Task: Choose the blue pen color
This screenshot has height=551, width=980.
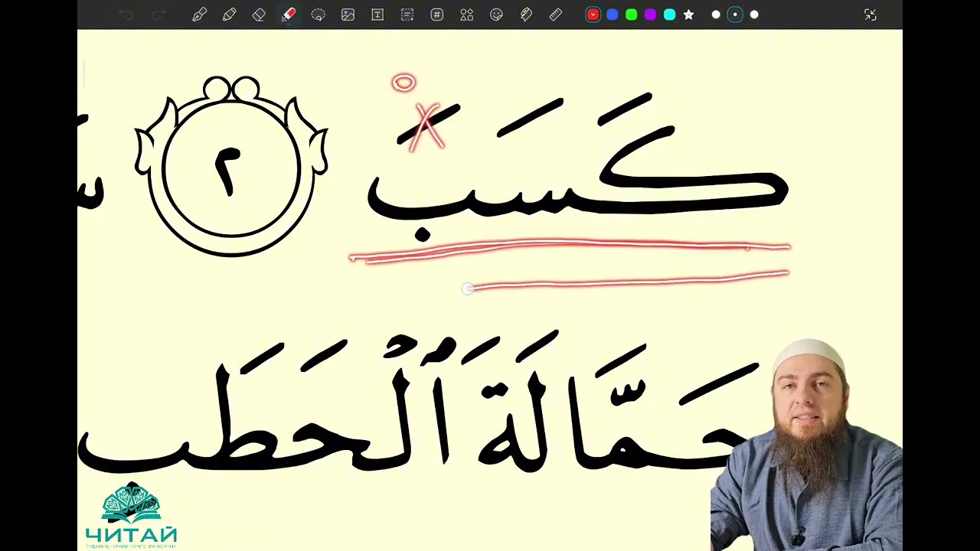Action: pyautogui.click(x=612, y=15)
